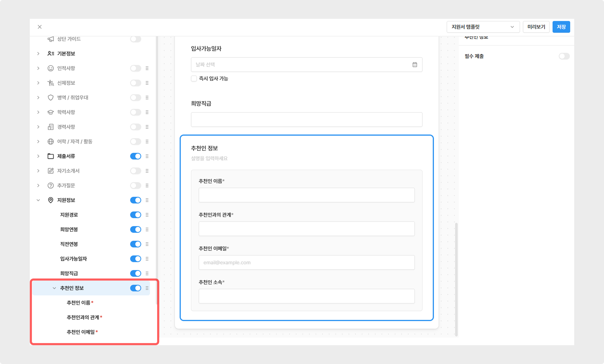Image resolution: width=604 pixels, height=364 pixels.
Task: Click the 저장 save button
Action: tap(561, 27)
